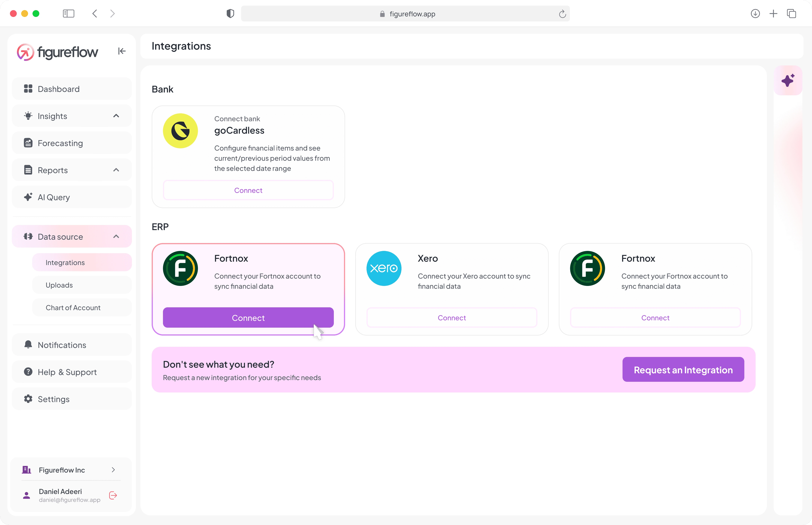Viewport: 812px width, 525px height.
Task: Connect the goCardless bank integration
Action: pos(248,190)
